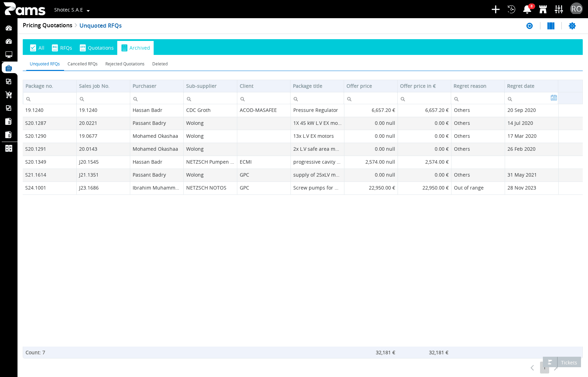
Task: Click the blue reset/refresh icon
Action: tap(530, 26)
